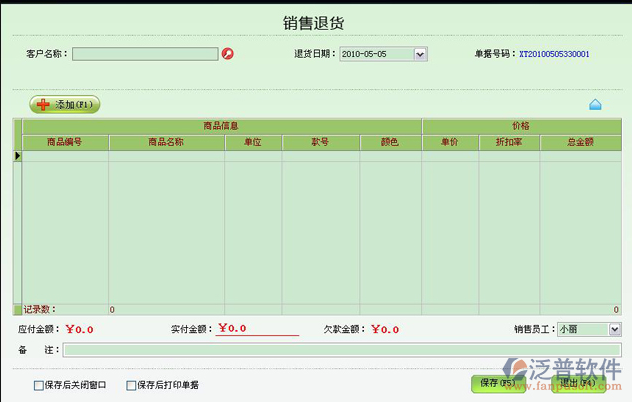Toggle 保存后打印单据 checkbox

(131, 385)
